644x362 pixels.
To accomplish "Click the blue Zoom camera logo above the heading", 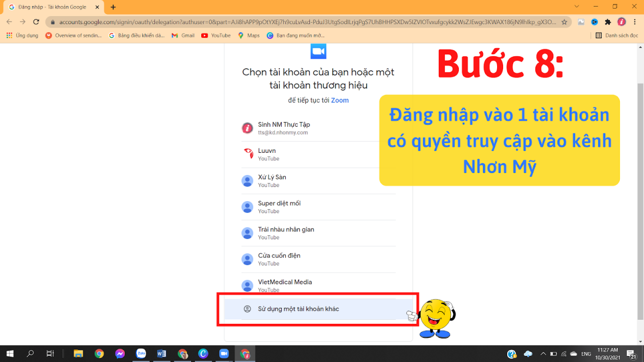I will pyautogui.click(x=318, y=51).
